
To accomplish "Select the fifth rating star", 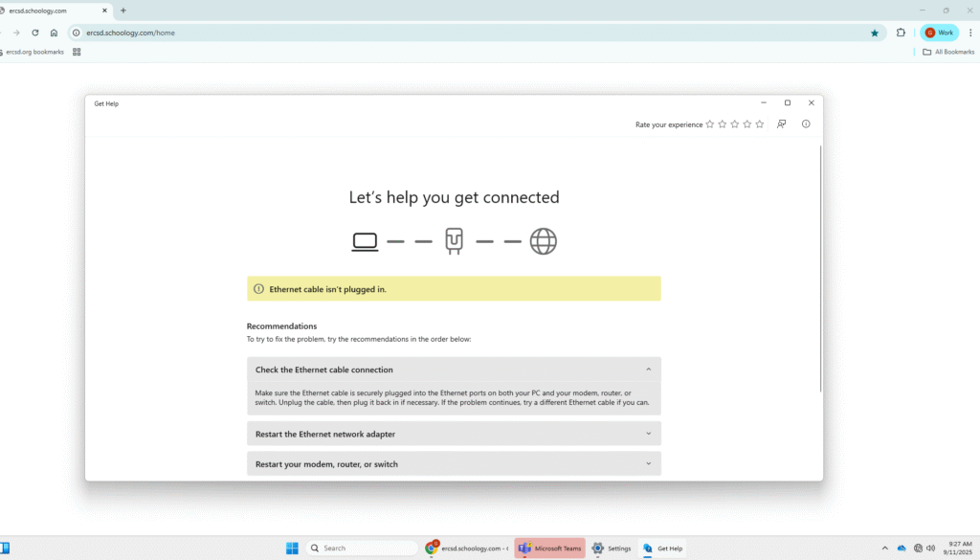I will point(760,124).
